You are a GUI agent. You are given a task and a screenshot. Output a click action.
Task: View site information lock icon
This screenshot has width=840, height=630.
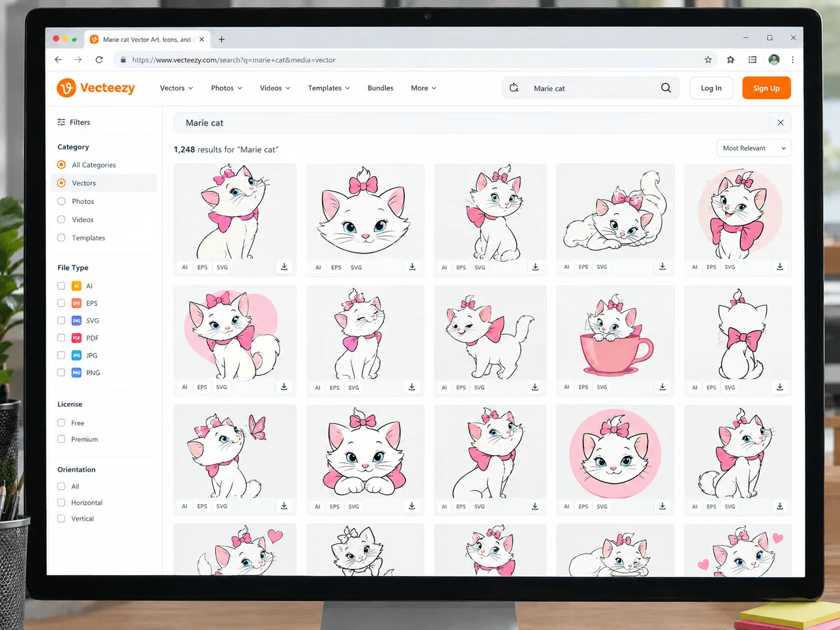click(123, 60)
